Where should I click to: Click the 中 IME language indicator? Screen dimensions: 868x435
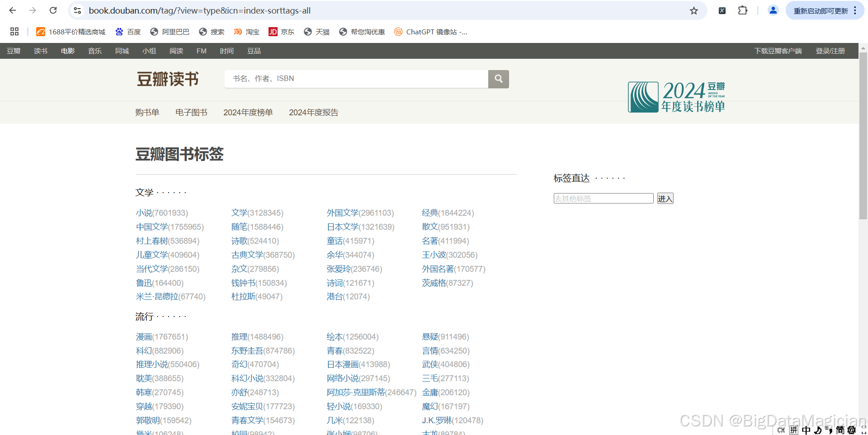point(806,430)
